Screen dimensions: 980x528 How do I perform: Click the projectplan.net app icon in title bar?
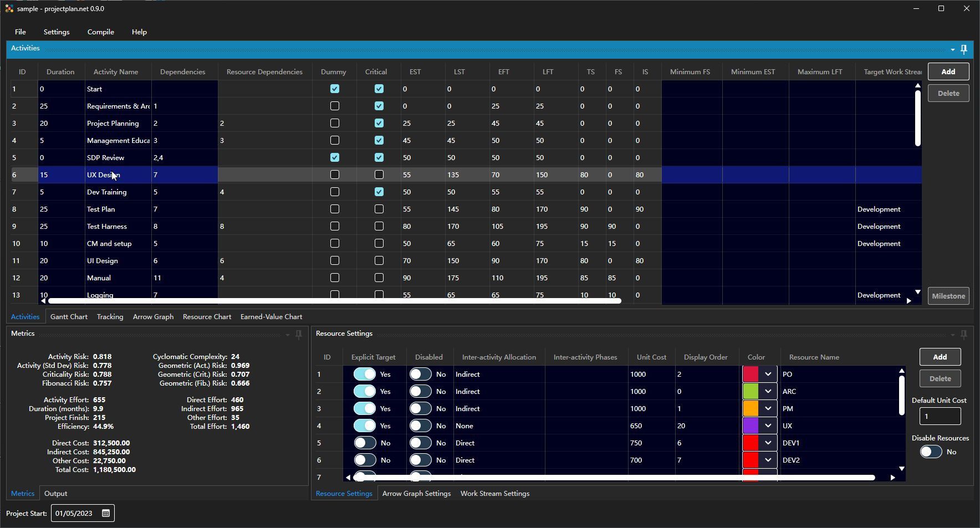pyautogui.click(x=9, y=8)
